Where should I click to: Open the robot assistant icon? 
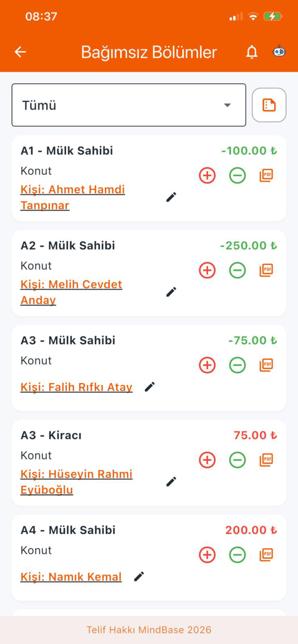pyautogui.click(x=279, y=52)
